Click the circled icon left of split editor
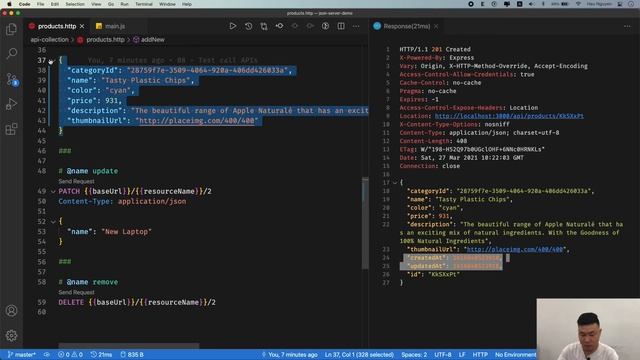 [x=325, y=26]
